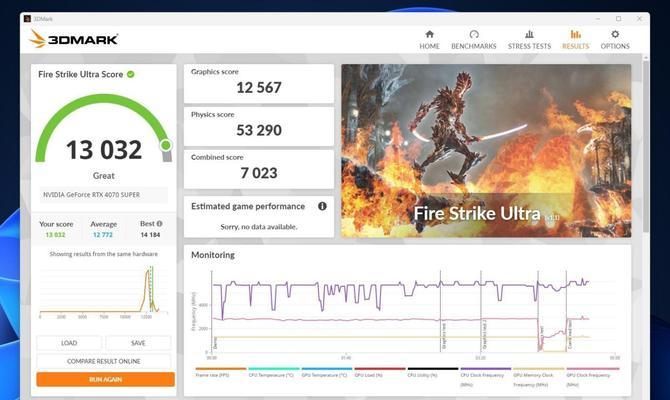
Task: Toggle CPU Clock Frequency legend swatch
Action: (x=486, y=368)
